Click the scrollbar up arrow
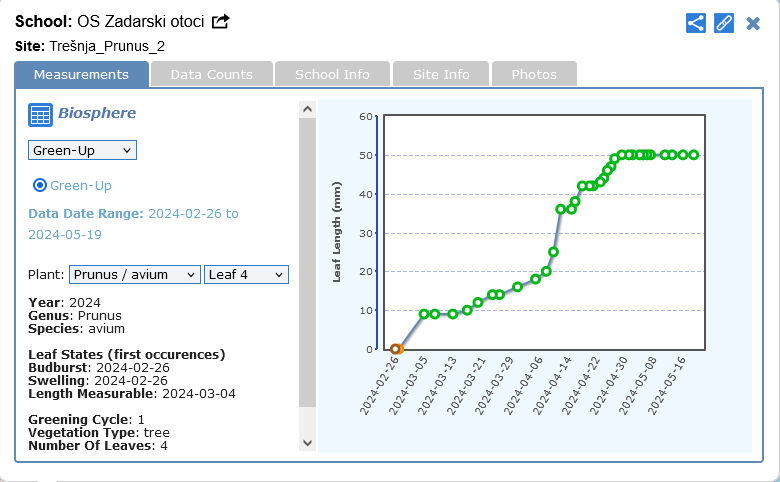780x482 pixels. 308,109
